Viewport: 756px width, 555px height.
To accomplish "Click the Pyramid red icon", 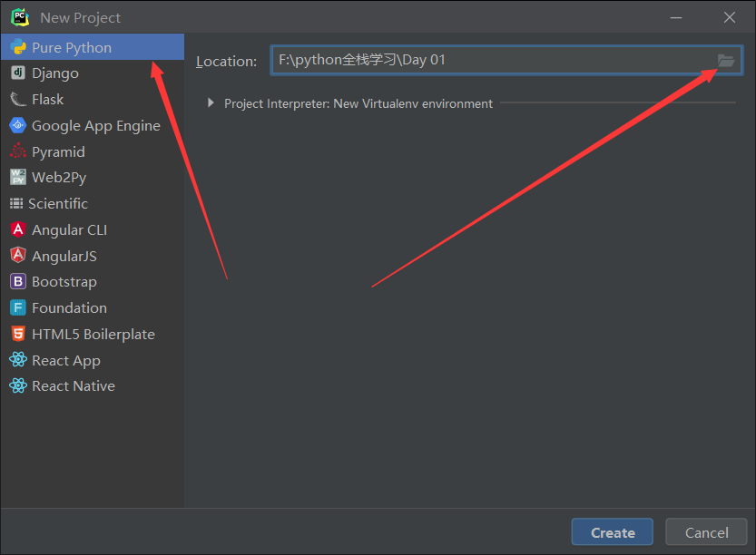I will (18, 151).
